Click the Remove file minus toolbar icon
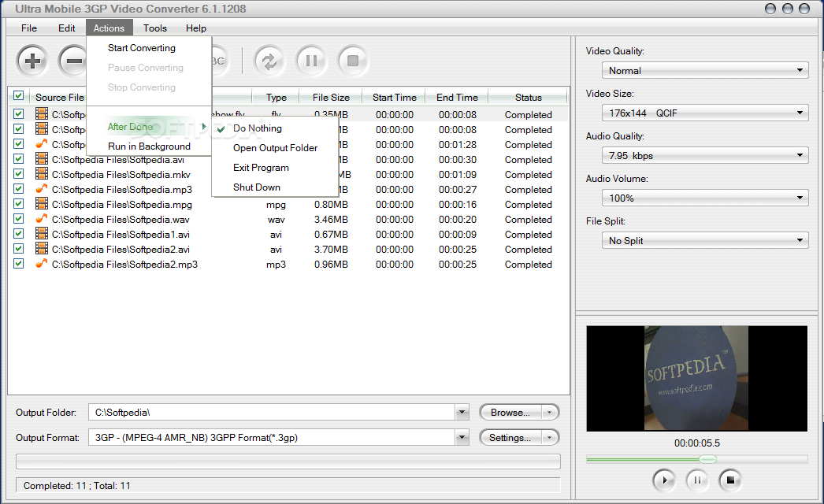 coord(72,61)
